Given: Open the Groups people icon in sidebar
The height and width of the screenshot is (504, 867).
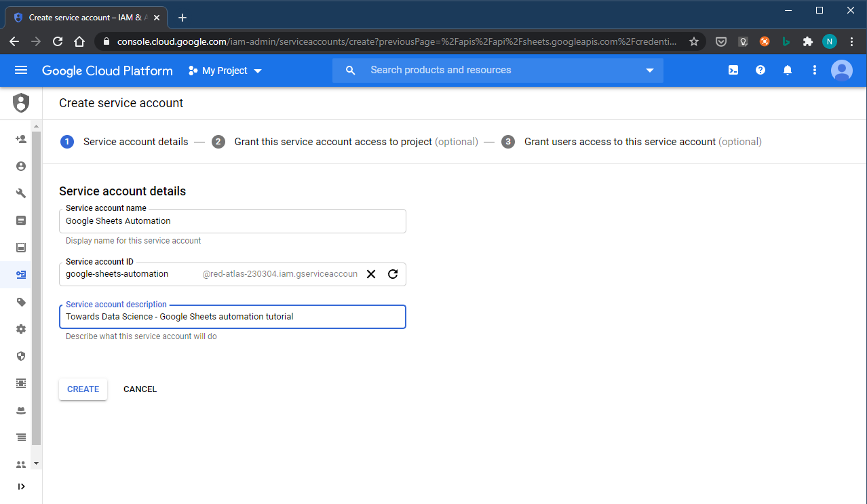Looking at the screenshot, I should point(21,465).
